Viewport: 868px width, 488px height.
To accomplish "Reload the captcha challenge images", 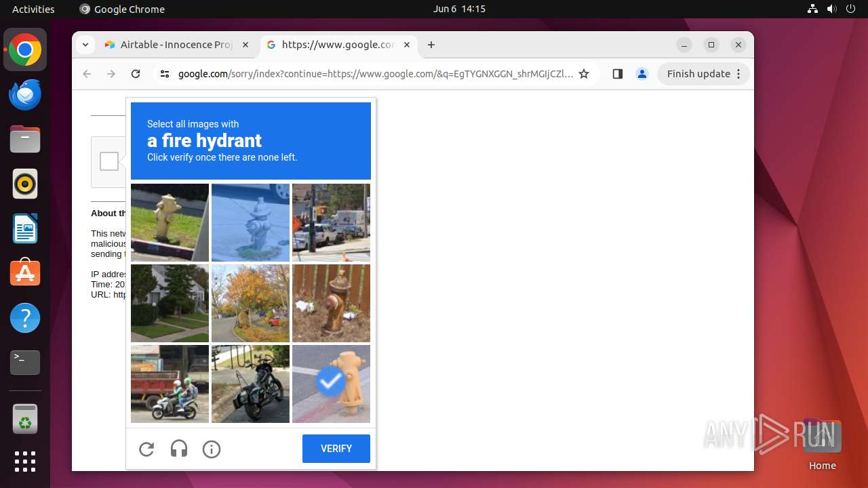I will (x=146, y=449).
